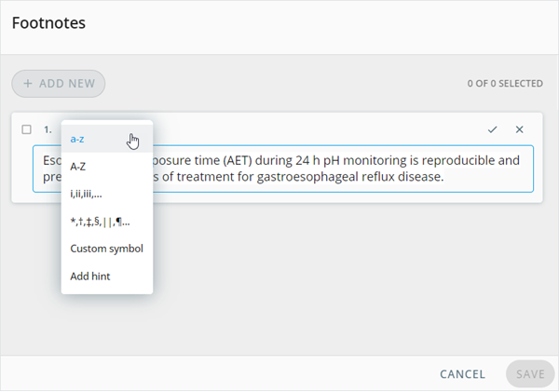Click the Footnotes dialog heading
The image size is (559, 392).
pos(48,22)
